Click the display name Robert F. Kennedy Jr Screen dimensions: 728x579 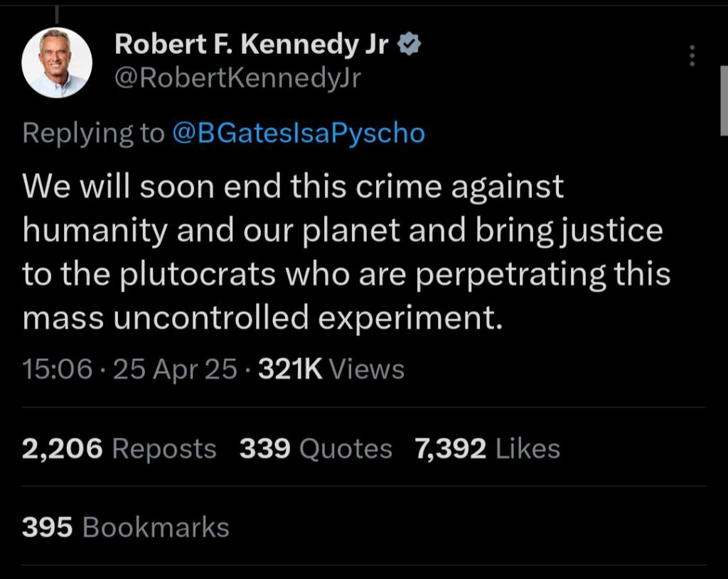251,45
